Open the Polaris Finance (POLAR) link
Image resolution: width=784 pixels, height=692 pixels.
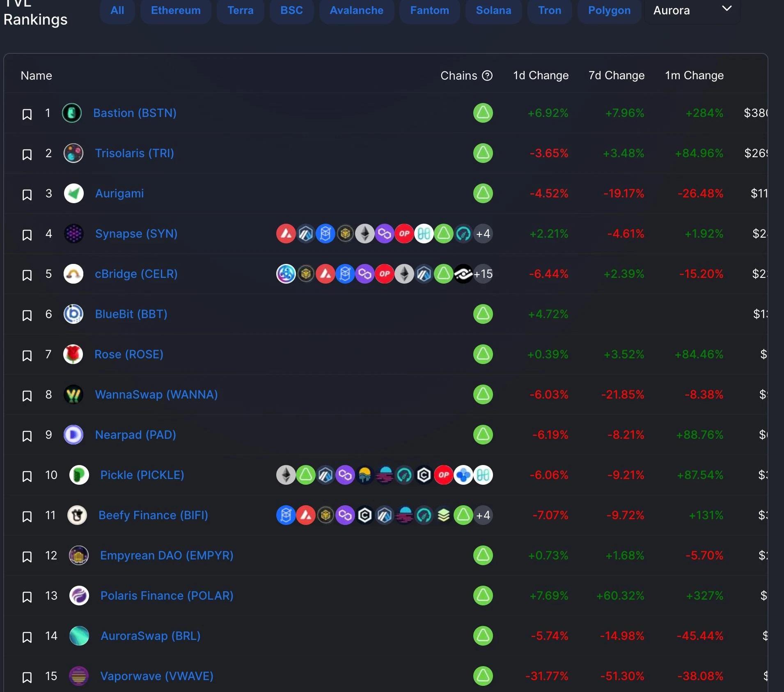point(167,596)
